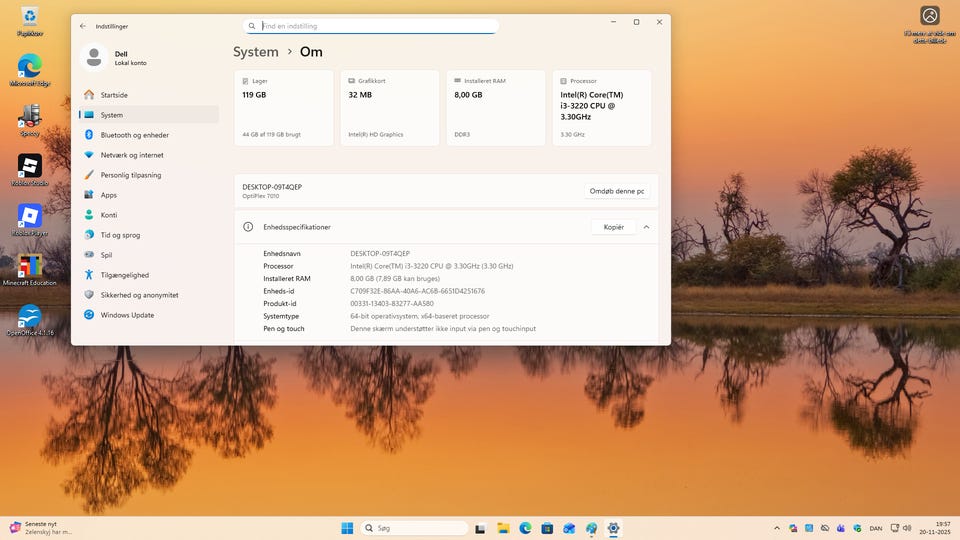This screenshot has height=540, width=960.
Task: Open Roblox Studio desktop icon
Action: pyautogui.click(x=30, y=166)
